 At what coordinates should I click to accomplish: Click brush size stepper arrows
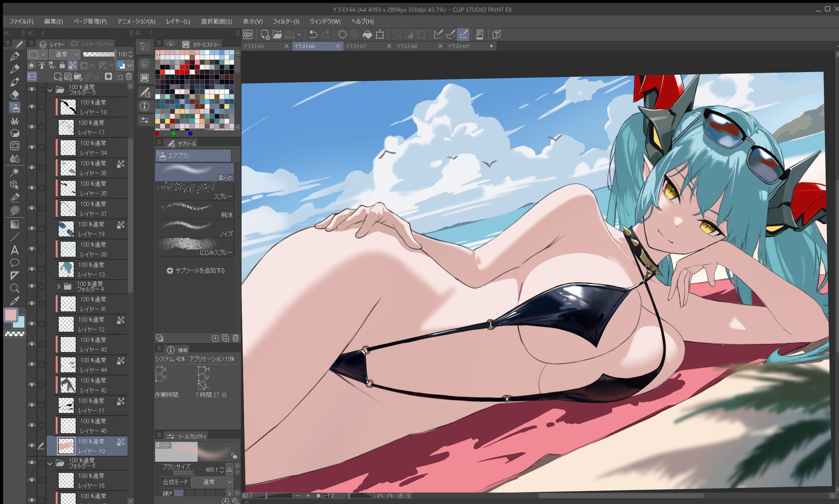[222, 470]
